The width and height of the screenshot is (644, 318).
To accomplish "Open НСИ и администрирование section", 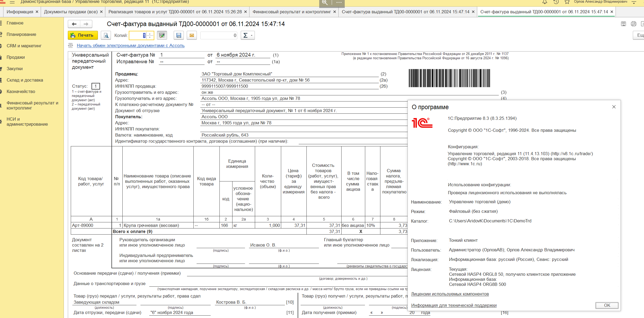I will coord(27,122).
